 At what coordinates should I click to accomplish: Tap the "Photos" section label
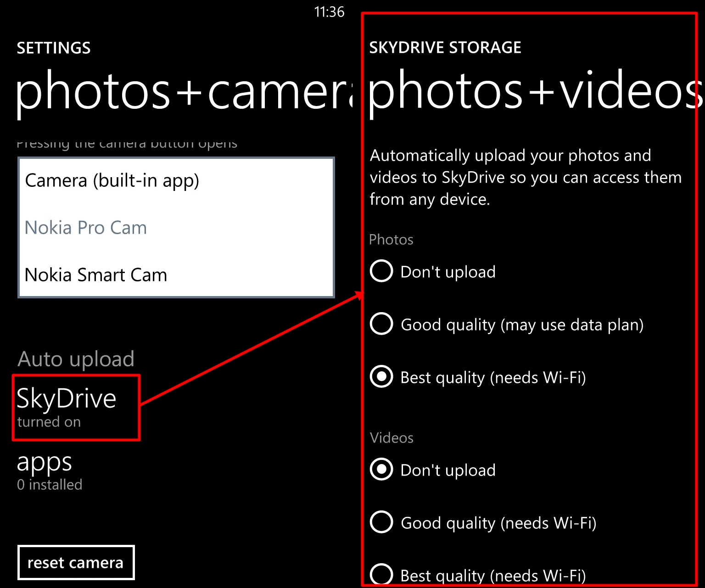click(391, 240)
